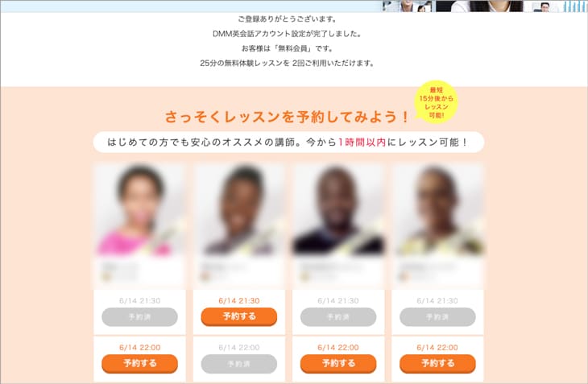The width and height of the screenshot is (588, 384).
Task: Reserve 6/14 22:00 with the fourth tutor
Action: click(437, 363)
